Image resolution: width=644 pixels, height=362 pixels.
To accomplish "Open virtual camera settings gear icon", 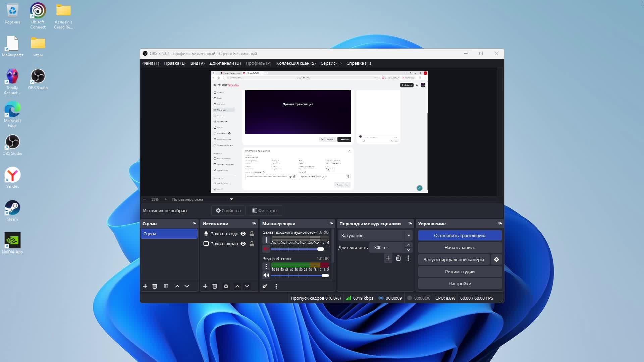I will tap(496, 259).
